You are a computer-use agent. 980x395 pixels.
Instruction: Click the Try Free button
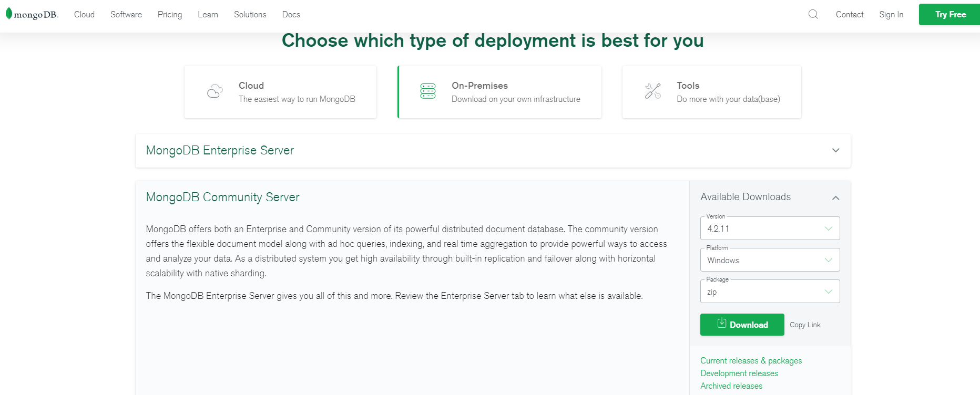tap(950, 15)
